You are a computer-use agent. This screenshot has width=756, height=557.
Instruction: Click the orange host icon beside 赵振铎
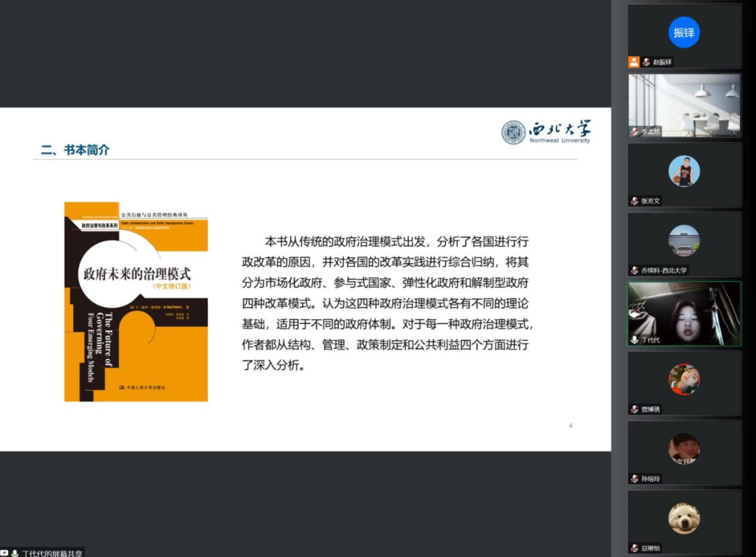pos(634,62)
